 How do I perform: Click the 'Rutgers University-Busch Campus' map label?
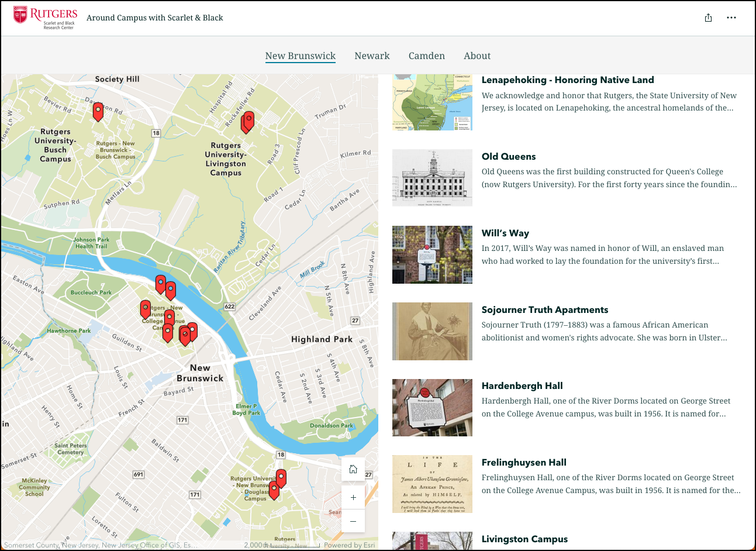click(56, 146)
